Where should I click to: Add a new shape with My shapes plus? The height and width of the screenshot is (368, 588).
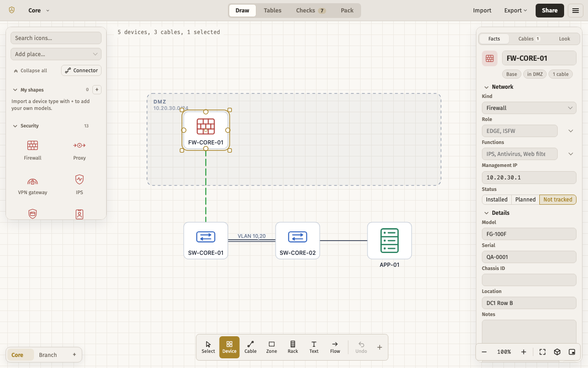[97, 90]
